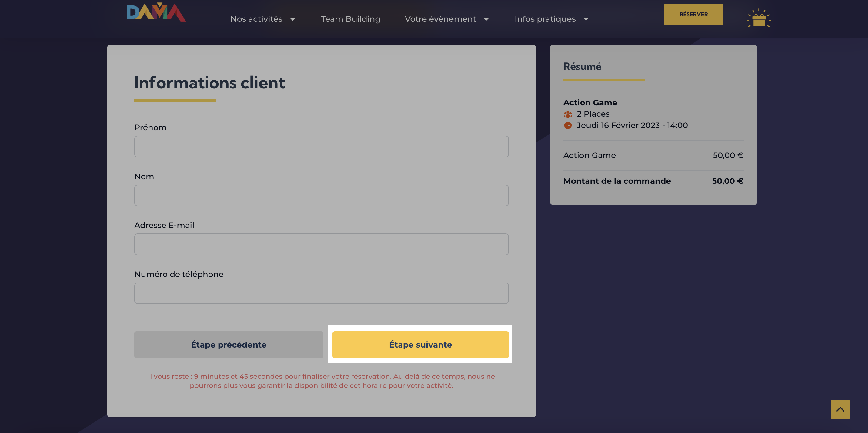Expand the Infos pratiques dropdown arrow
This screenshot has height=433, width=868.
(586, 19)
